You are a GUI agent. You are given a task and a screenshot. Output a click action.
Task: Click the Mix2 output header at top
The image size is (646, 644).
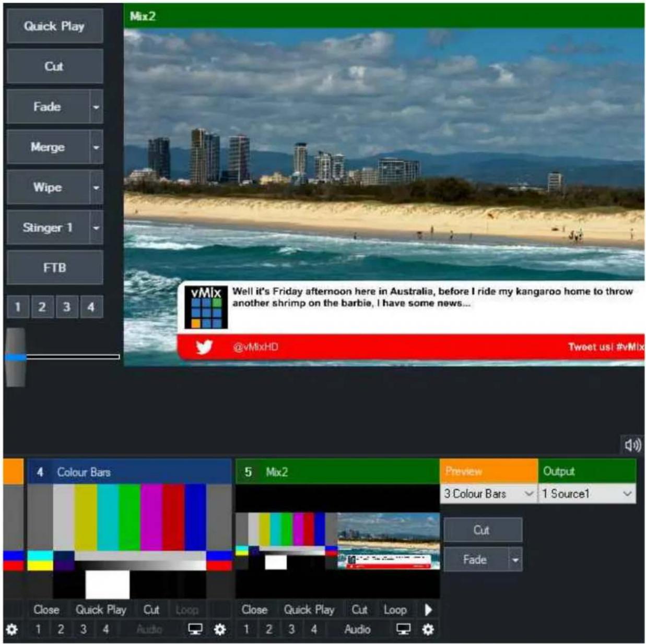point(384,16)
